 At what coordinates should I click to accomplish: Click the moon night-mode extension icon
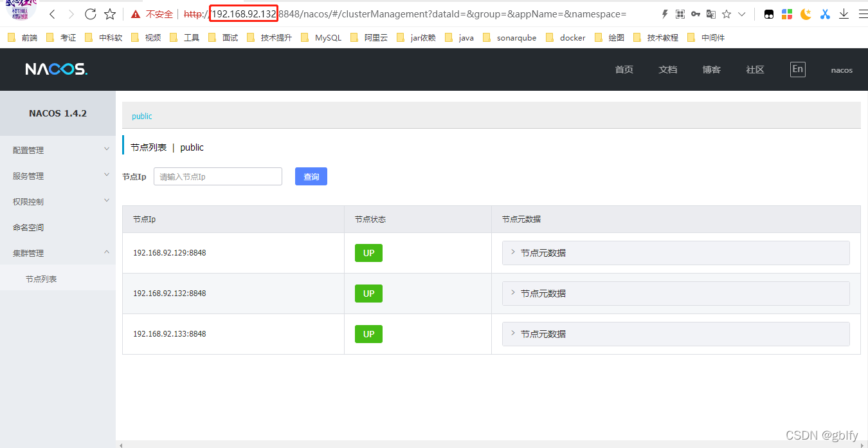pos(806,14)
